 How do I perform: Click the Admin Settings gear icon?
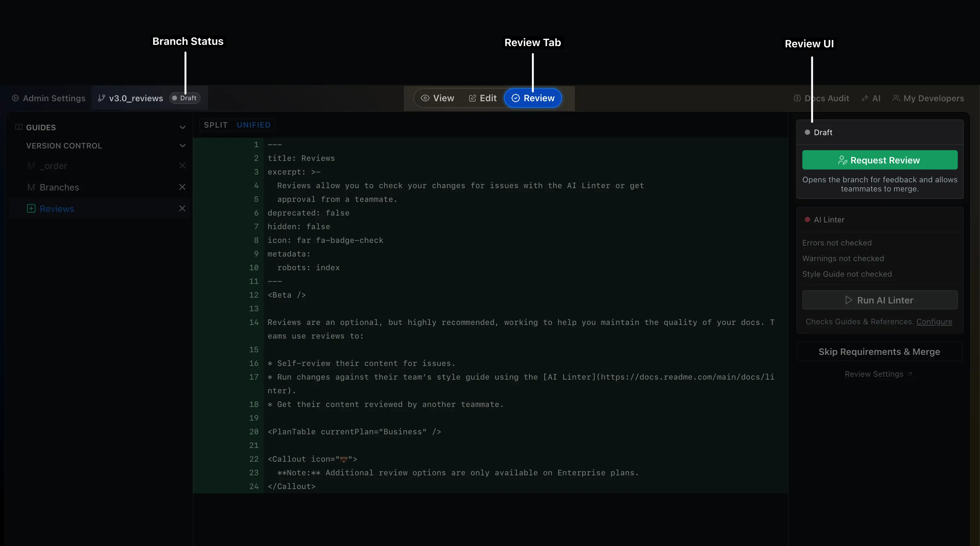click(x=15, y=98)
